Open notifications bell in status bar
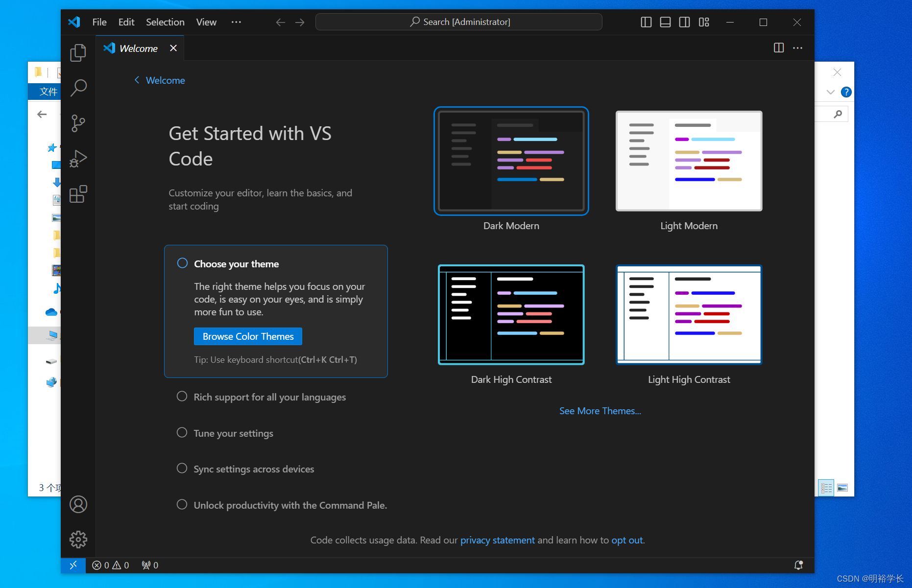Viewport: 912px width, 588px height. coord(798,565)
